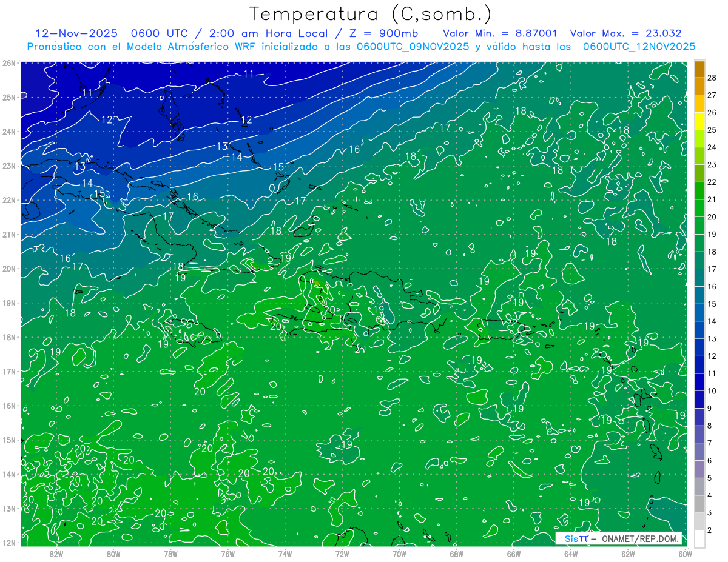Click the title "Temperatura (C,somb.)"
Image resolution: width=728 pixels, height=562 pixels.
[371, 14]
